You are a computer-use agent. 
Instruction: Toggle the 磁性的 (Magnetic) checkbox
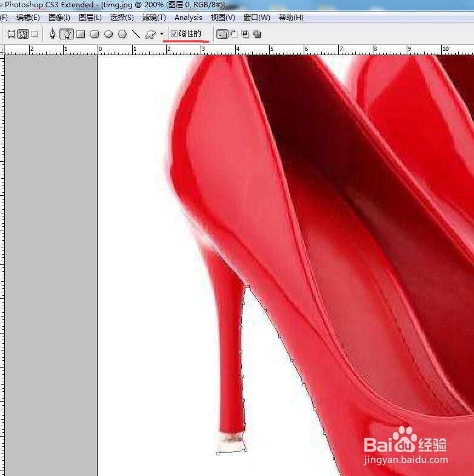click(174, 34)
